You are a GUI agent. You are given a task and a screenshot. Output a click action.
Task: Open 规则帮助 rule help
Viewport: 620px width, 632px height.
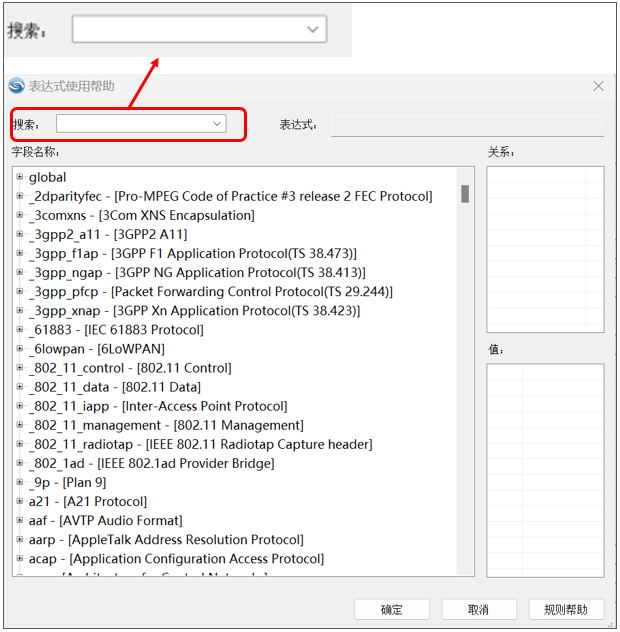pos(566,609)
